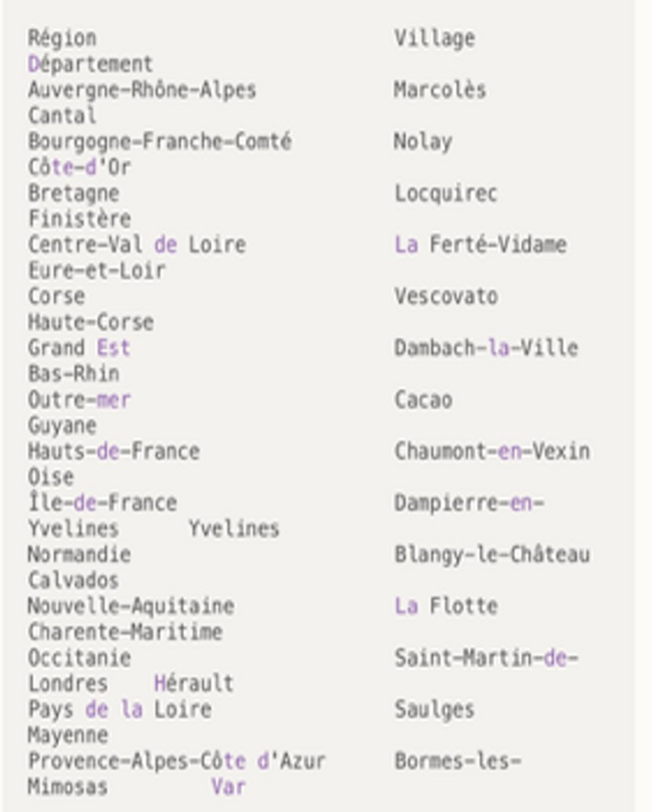This screenshot has height=812, width=652.
Task: Select the La Ferté-Vidame village entry
Action: click(480, 244)
